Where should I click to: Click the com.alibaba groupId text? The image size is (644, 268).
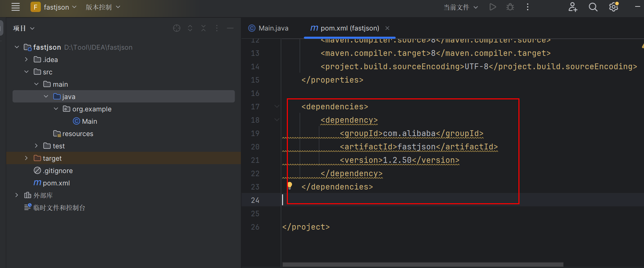(x=409, y=133)
